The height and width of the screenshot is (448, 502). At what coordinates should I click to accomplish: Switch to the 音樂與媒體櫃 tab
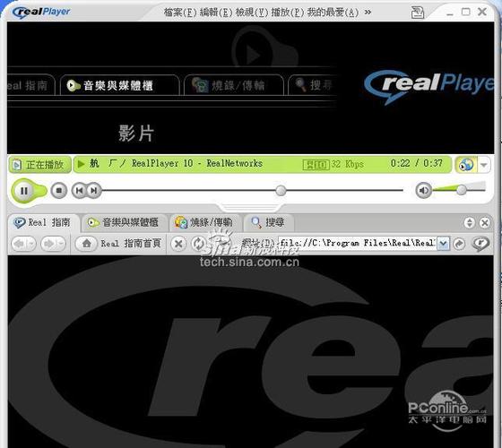[x=124, y=222]
